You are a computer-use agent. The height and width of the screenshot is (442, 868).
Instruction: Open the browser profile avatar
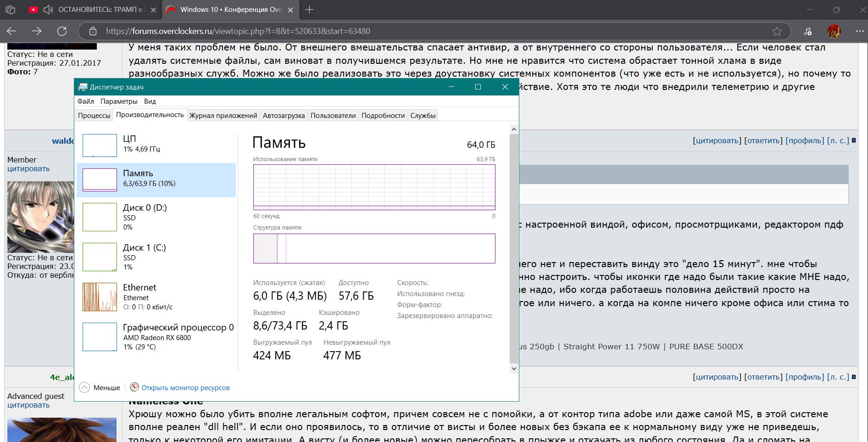click(834, 31)
